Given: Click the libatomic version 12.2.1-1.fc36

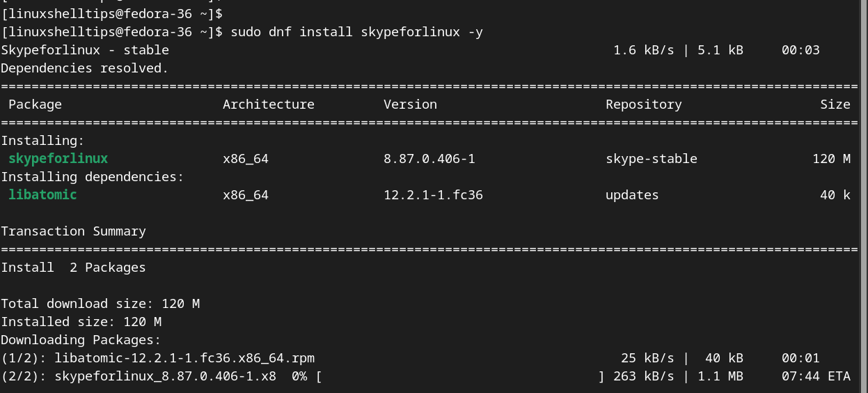Looking at the screenshot, I should click(x=433, y=195).
